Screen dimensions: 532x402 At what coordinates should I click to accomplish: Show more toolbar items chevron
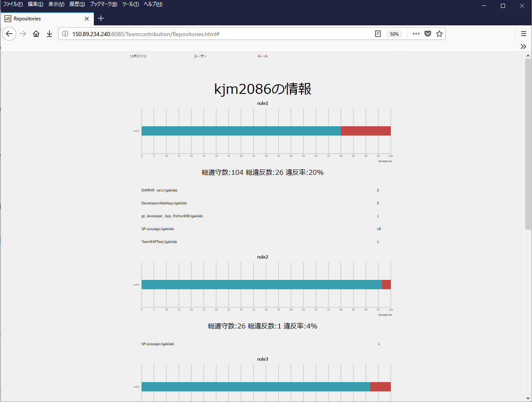pyautogui.click(x=523, y=47)
